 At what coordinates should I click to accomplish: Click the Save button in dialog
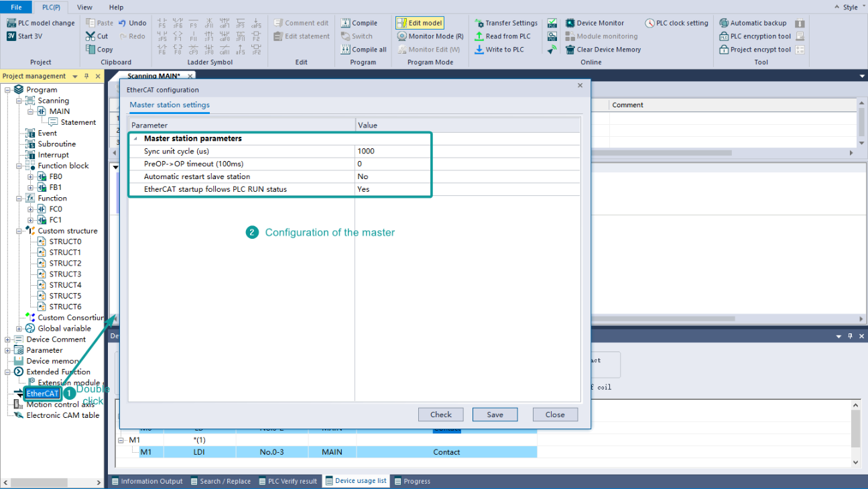click(x=495, y=415)
